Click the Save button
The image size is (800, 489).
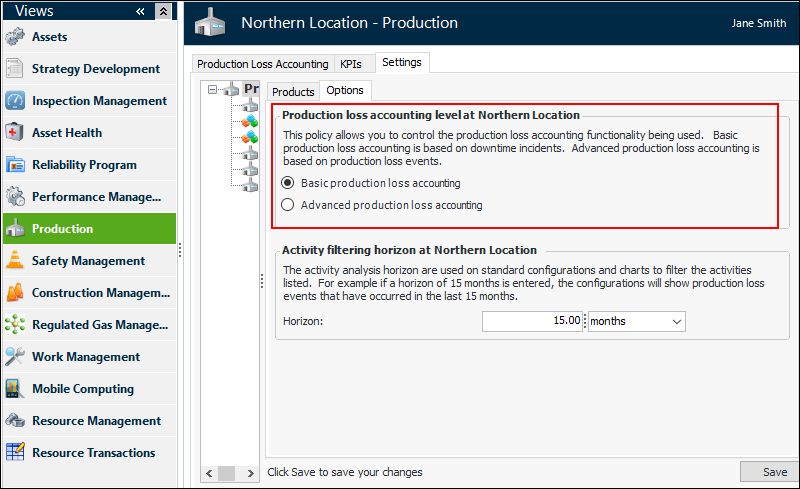click(x=771, y=472)
